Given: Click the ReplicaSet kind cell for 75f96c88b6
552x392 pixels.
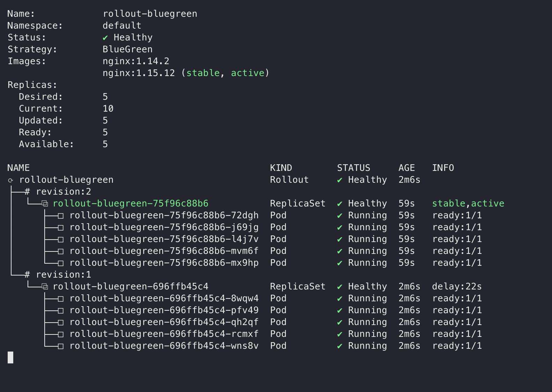Looking at the screenshot, I should (x=298, y=203).
